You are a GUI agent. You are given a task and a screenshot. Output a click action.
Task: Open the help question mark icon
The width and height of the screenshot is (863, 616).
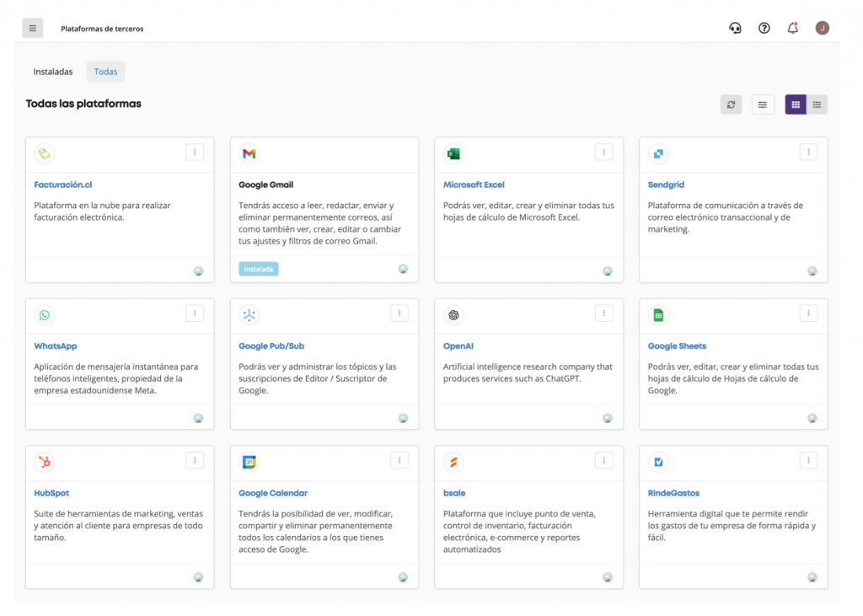[x=764, y=28]
